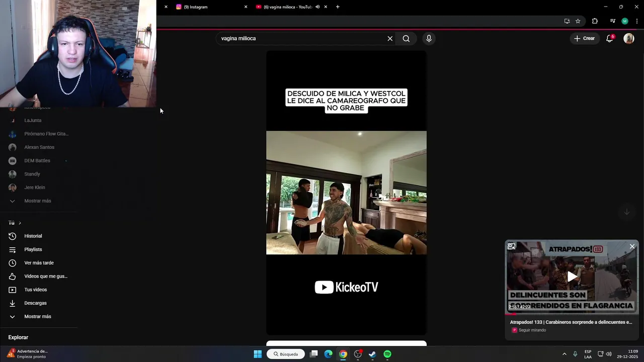644x362 pixels.
Task: Clear the YouTube search box text
Action: [390, 38]
